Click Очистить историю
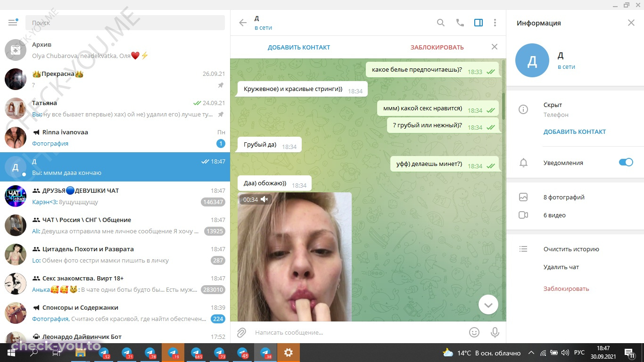This screenshot has height=362, width=644. pyautogui.click(x=571, y=249)
